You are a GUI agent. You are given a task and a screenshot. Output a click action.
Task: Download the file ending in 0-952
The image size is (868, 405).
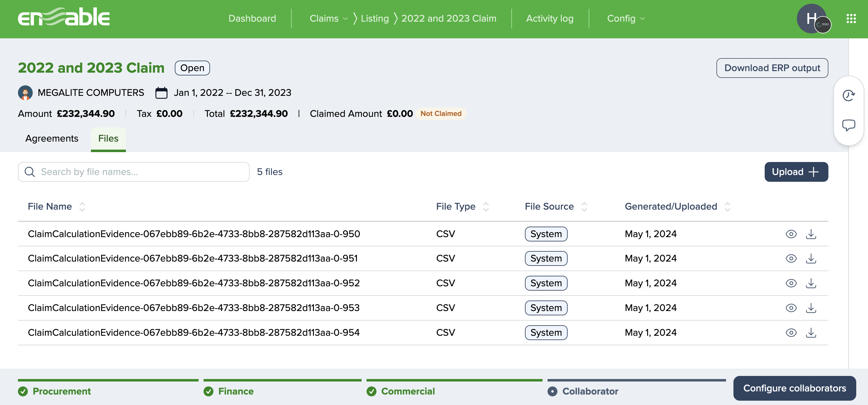click(811, 283)
